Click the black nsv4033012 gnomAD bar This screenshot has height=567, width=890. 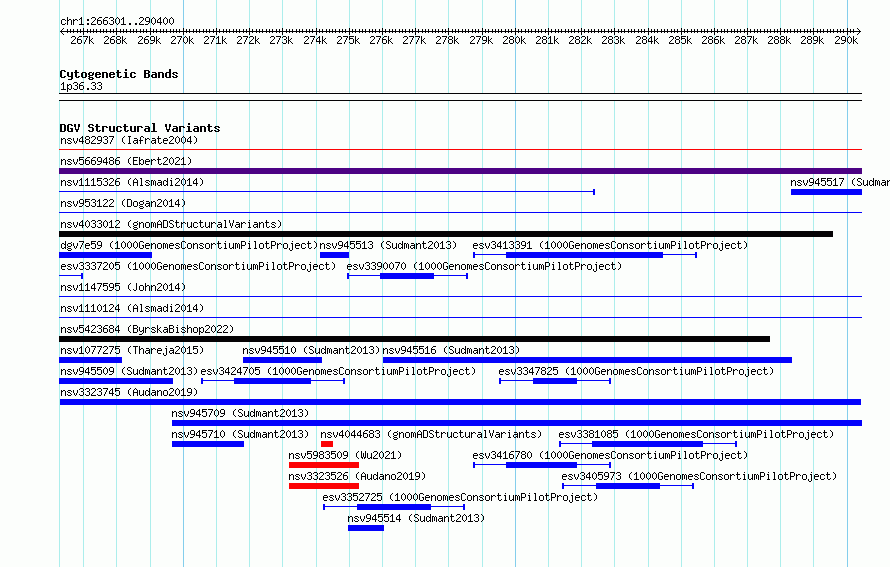pos(446,234)
